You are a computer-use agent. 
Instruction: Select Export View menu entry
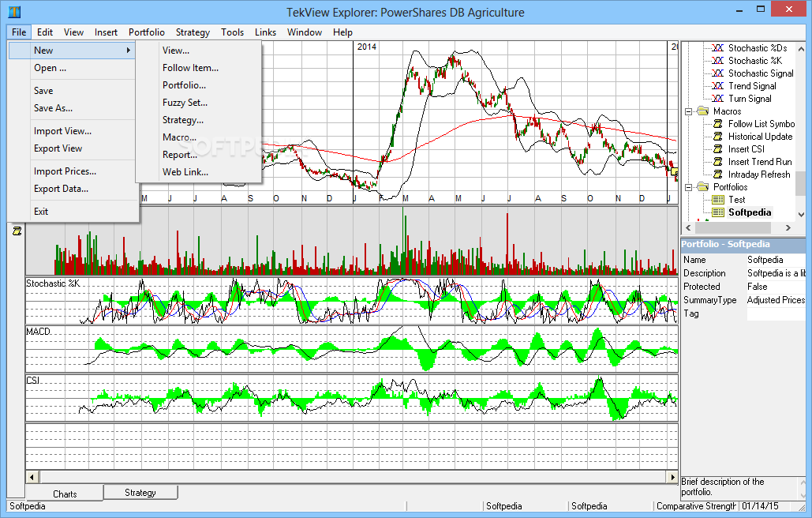[x=73, y=148]
